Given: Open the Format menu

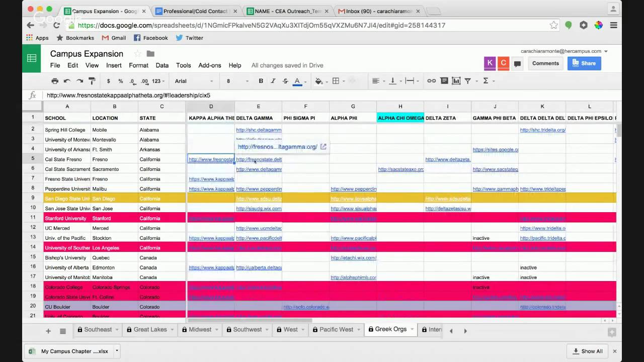Looking at the screenshot, I should 138,65.
